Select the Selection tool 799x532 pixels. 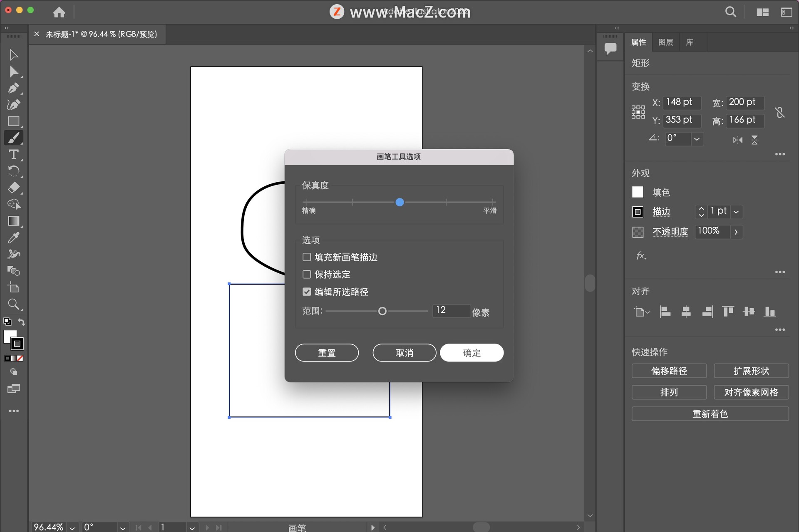point(13,54)
